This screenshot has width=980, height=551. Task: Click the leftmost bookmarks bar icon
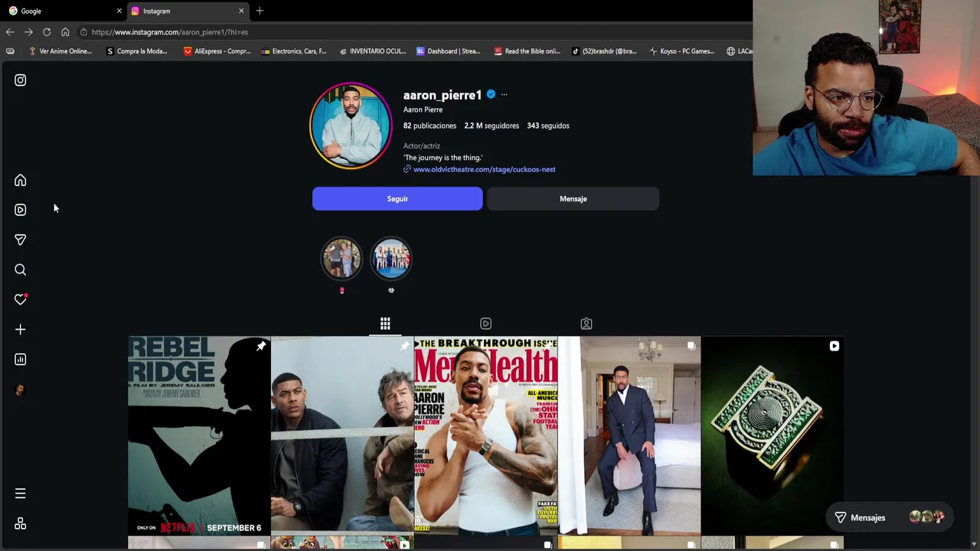[x=10, y=51]
